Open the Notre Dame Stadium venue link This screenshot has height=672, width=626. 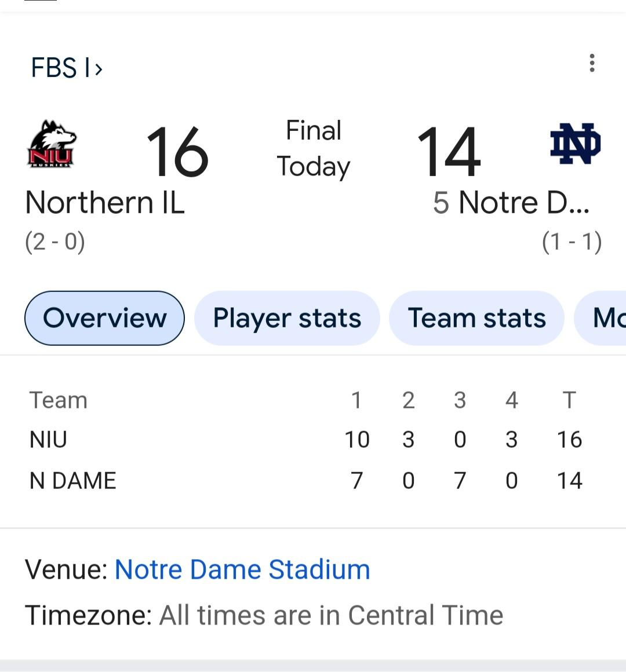(242, 569)
